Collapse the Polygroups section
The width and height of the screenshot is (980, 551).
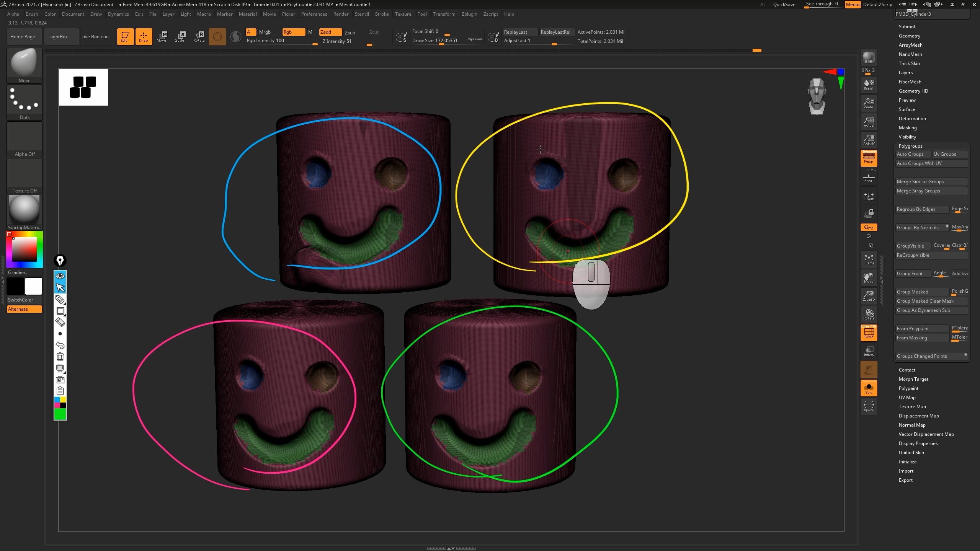pyautogui.click(x=910, y=146)
